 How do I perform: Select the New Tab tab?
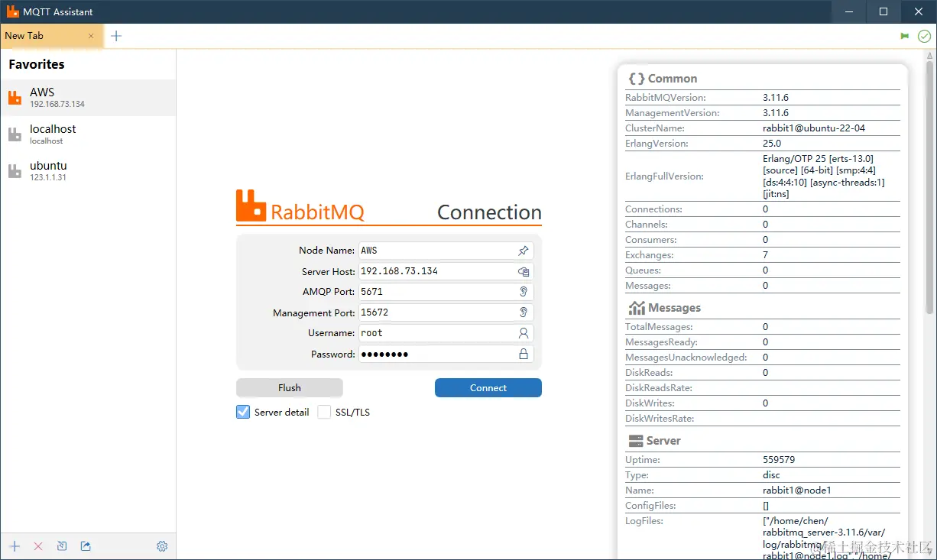tap(50, 36)
